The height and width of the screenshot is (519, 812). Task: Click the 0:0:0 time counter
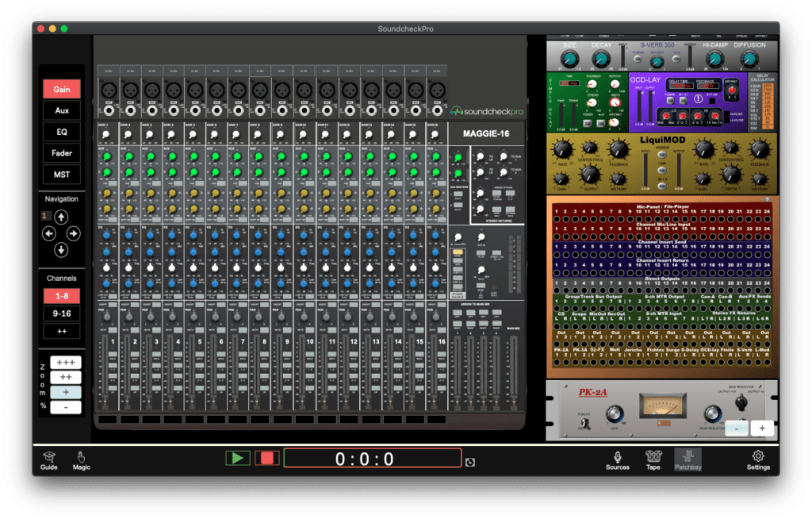373,459
